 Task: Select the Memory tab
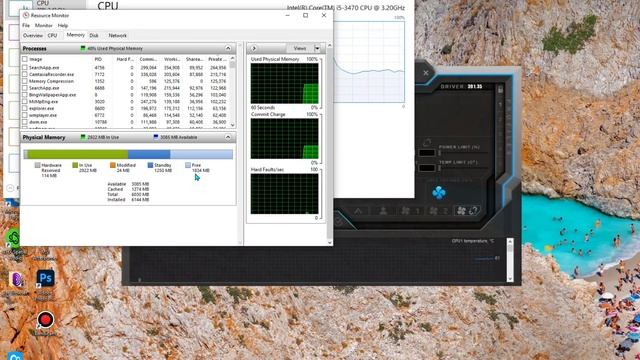tap(76, 35)
